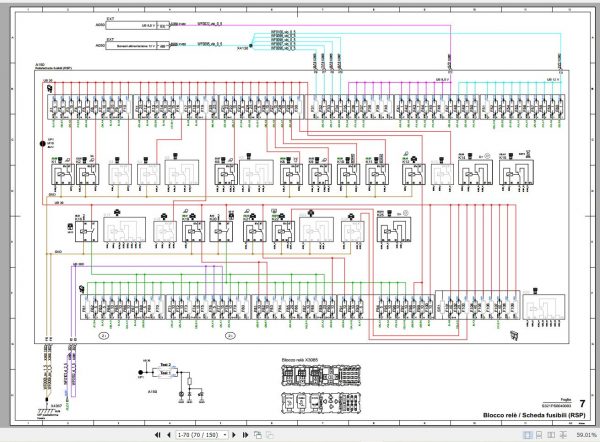600x442 pixels.
Task: Go to the next page
Action: [x=234, y=435]
